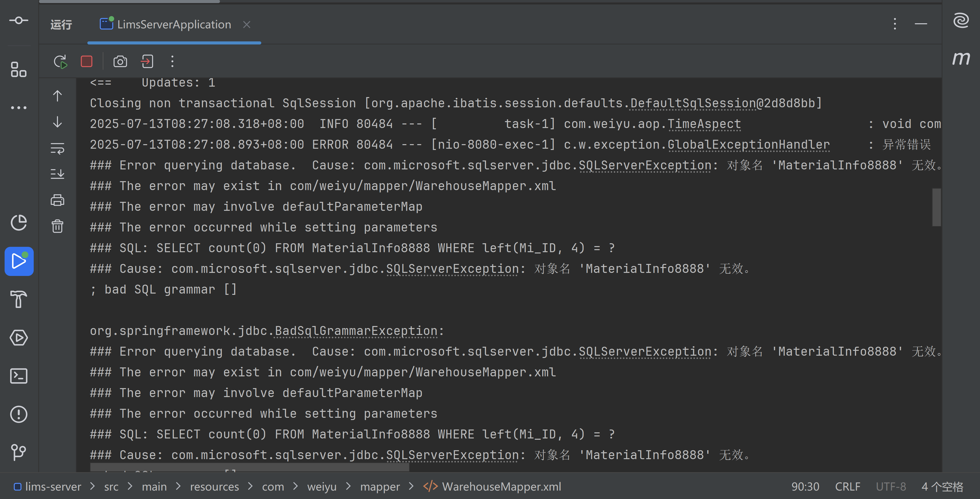This screenshot has width=980, height=499.
Task: Select the LimsServerApplication run tab
Action: [174, 25]
